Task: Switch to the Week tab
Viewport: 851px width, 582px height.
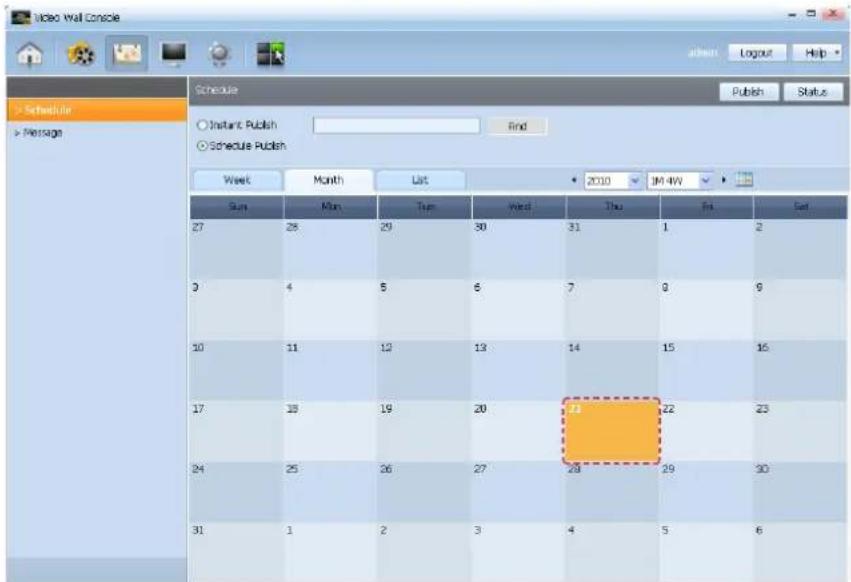Action: click(x=237, y=180)
